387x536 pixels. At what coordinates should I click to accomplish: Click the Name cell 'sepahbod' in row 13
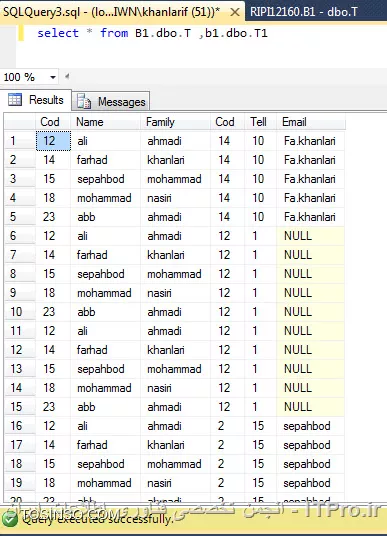click(x=106, y=369)
